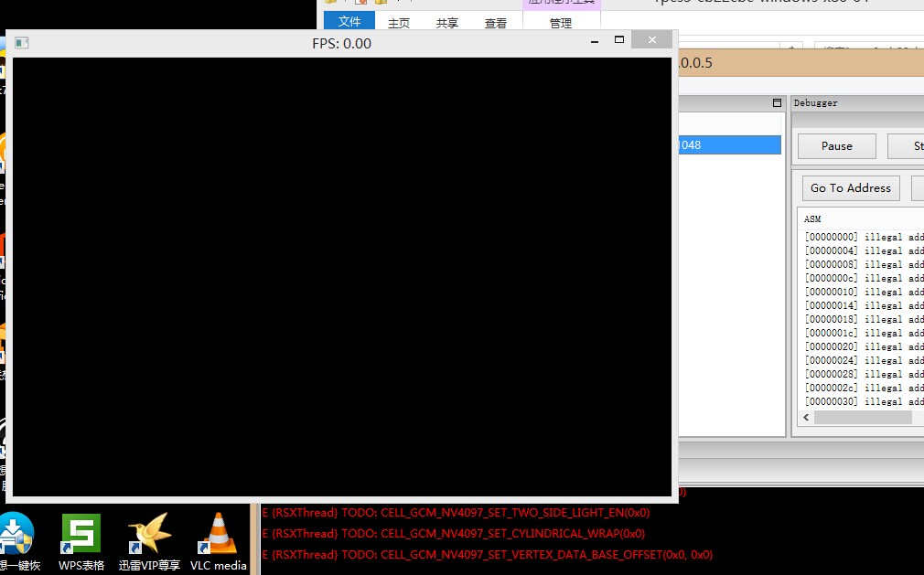Select the highlighted 1048 list entry
Image resolution: width=924 pixels, height=575 pixels.
pyautogui.click(x=729, y=144)
